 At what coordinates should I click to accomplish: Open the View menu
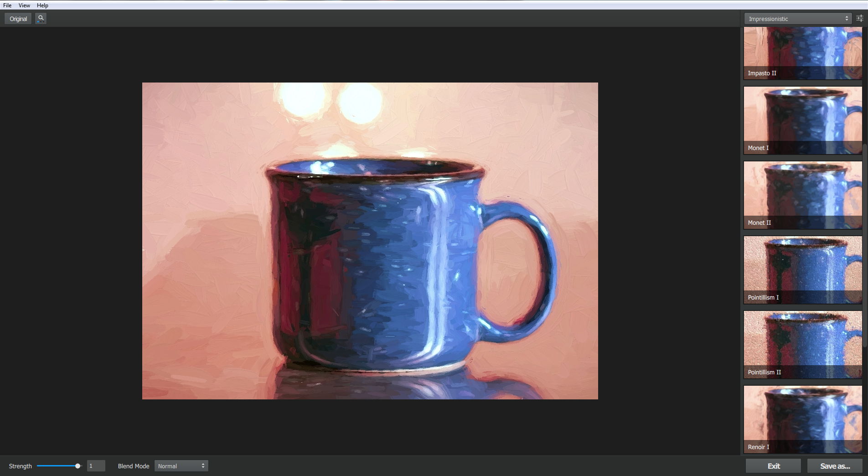24,5
